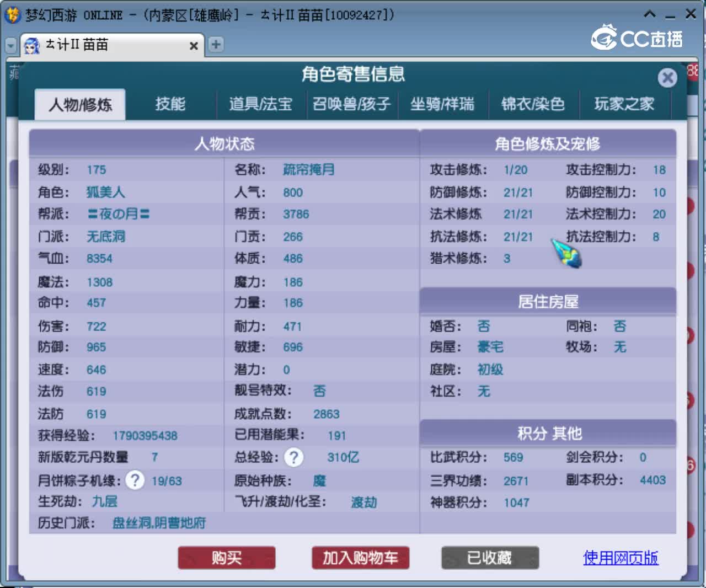This screenshot has width=706, height=588.
Task: Click the 庭院 value 初级
Action: 490,369
